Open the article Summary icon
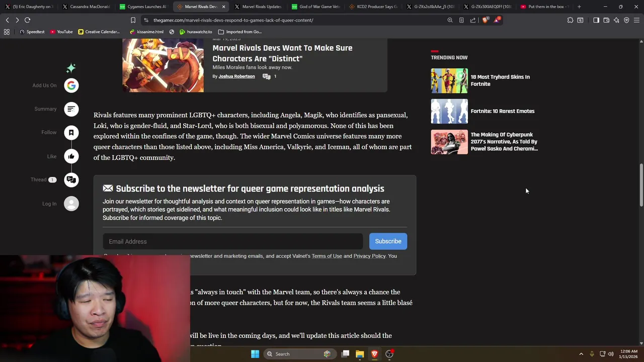644x362 pixels. (71, 109)
